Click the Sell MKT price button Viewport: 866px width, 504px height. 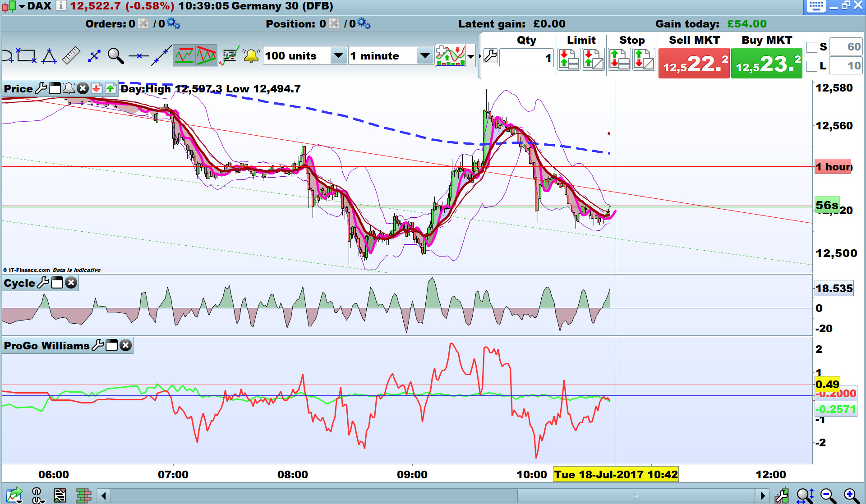(694, 64)
